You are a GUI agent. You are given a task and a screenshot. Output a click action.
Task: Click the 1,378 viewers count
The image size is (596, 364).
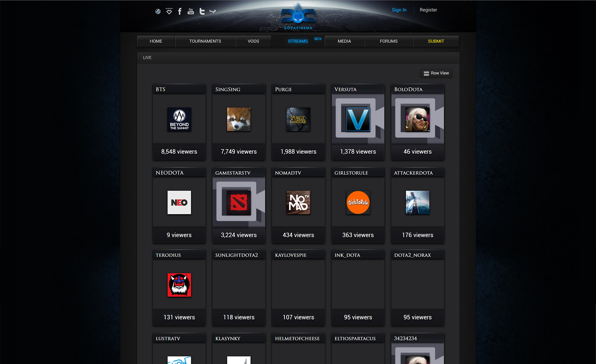[x=358, y=152]
